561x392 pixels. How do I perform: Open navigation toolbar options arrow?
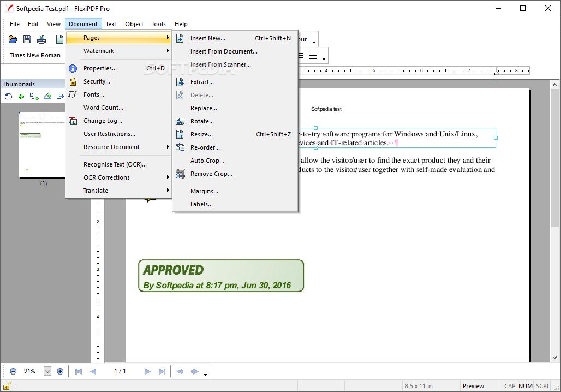tap(205, 375)
